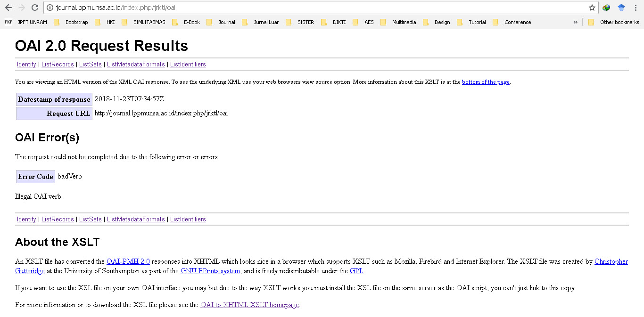Open the bottom ListMetadataFormats link
The width and height of the screenshot is (644, 317).
click(136, 219)
